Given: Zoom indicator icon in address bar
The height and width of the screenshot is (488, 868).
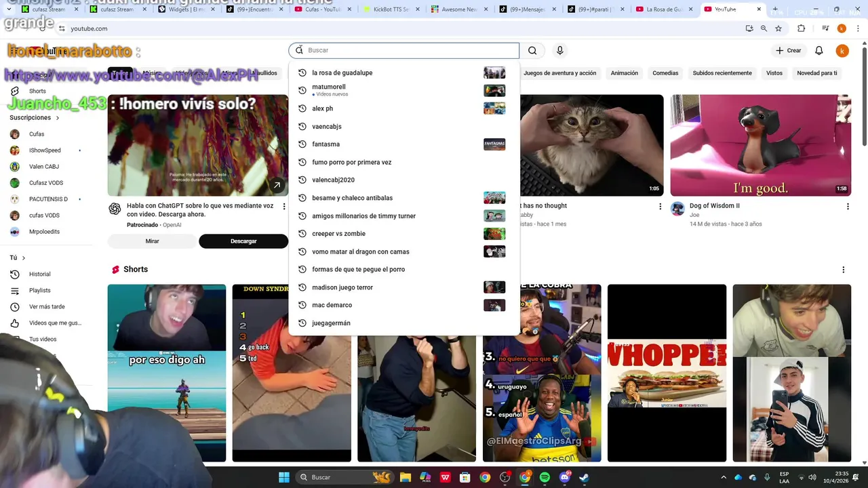Looking at the screenshot, I should (764, 28).
